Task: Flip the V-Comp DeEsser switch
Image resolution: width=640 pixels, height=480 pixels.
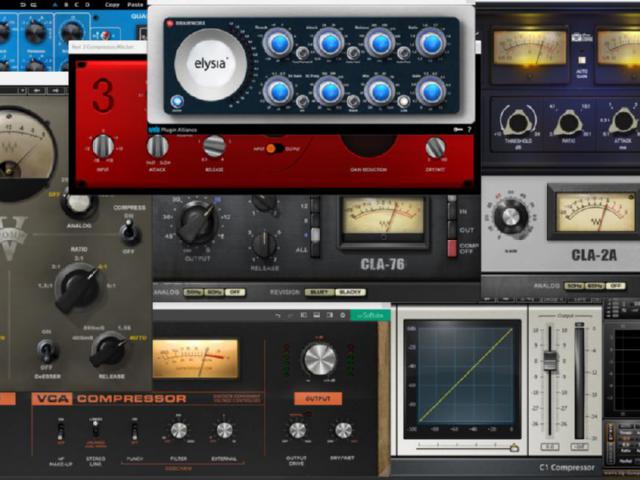Action: pos(47,351)
